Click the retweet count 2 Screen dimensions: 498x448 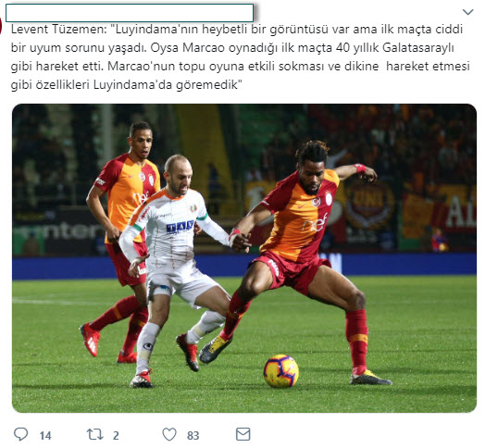[116, 435]
